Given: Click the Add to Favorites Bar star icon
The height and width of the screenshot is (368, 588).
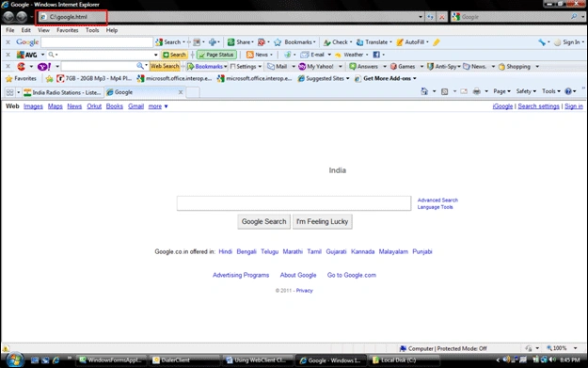Looking at the screenshot, I should tap(49, 79).
